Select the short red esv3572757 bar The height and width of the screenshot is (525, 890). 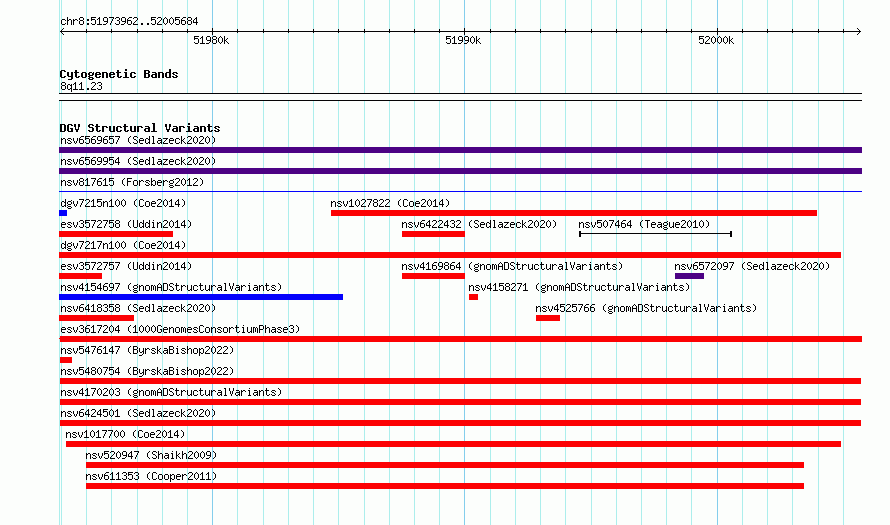click(x=80, y=276)
